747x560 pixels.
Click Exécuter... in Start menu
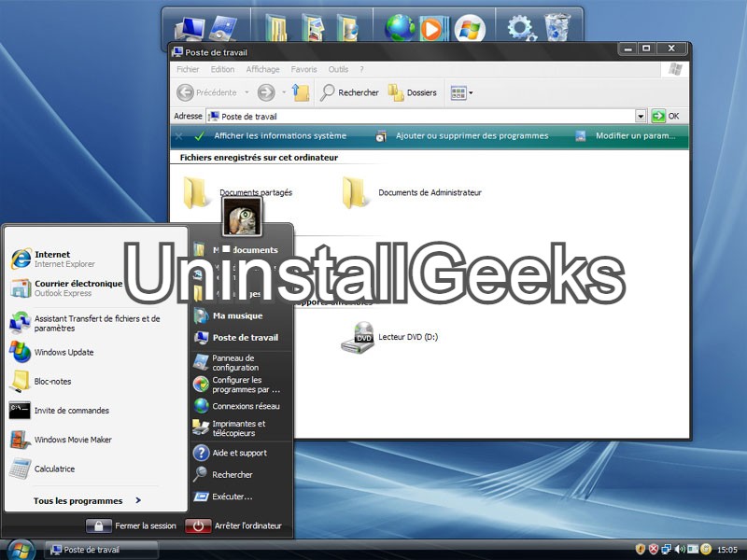pos(223,497)
